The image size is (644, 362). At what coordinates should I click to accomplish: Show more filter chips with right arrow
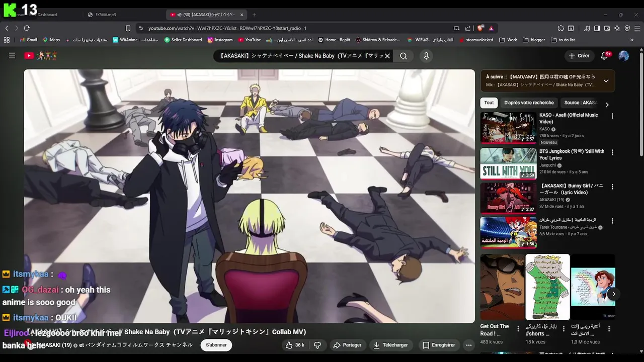coord(607,105)
